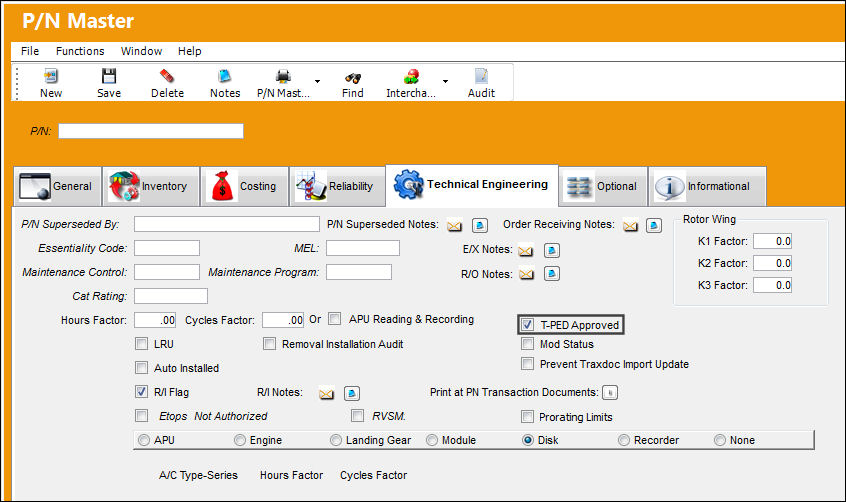Click the P/N Master print icon
The width and height of the screenshot is (846, 502).
click(283, 76)
